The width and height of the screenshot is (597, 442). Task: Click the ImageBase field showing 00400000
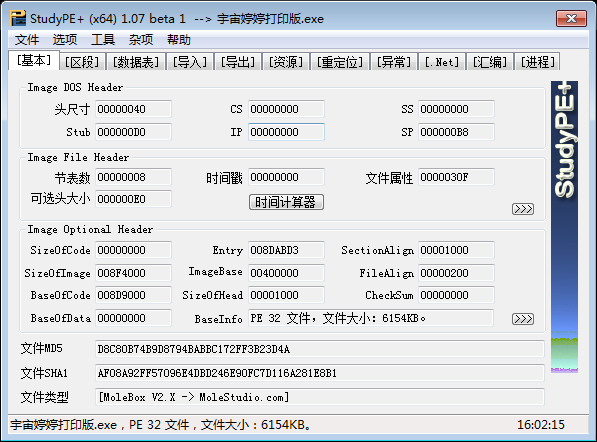286,273
